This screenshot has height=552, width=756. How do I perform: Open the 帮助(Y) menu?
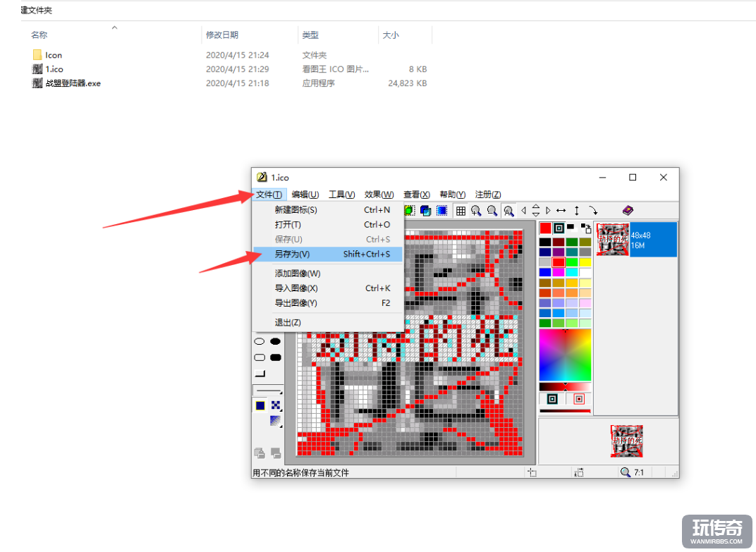click(452, 195)
